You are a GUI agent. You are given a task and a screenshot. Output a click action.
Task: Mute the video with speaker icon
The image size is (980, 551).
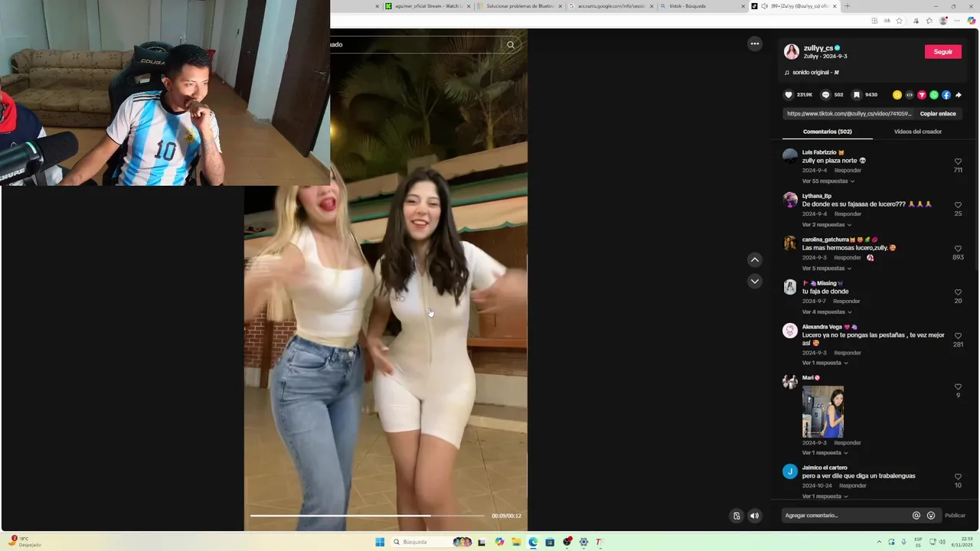(x=754, y=516)
